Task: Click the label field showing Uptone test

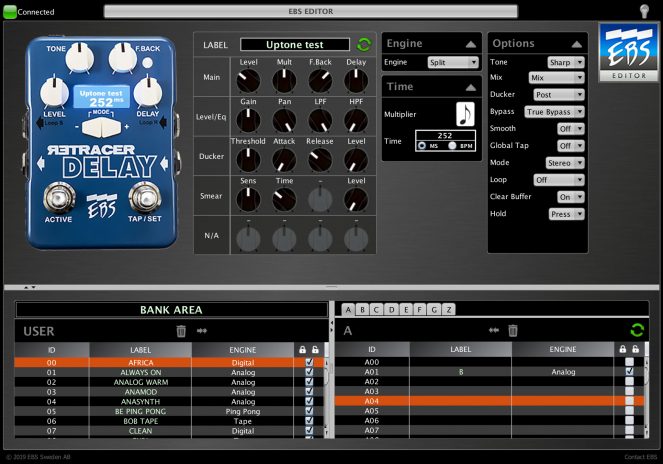Action: (x=295, y=45)
